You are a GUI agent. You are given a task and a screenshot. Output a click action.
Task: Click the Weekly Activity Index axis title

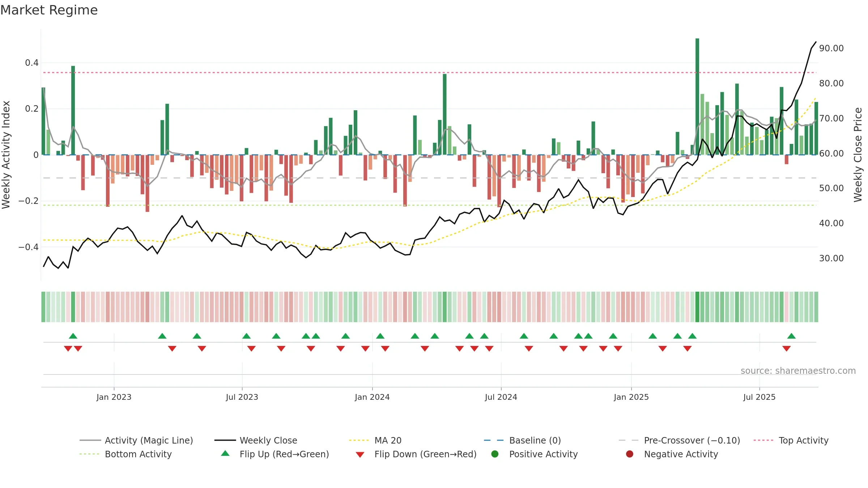coord(6,155)
